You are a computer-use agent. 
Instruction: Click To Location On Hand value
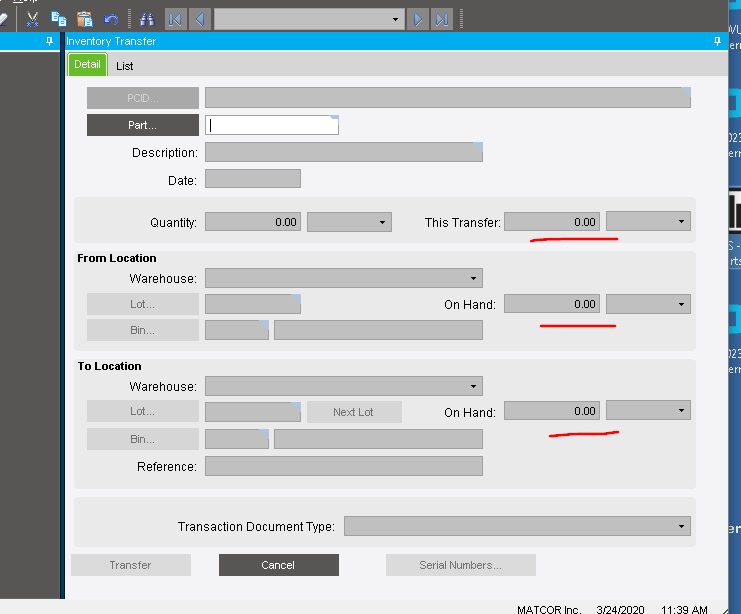[552, 411]
